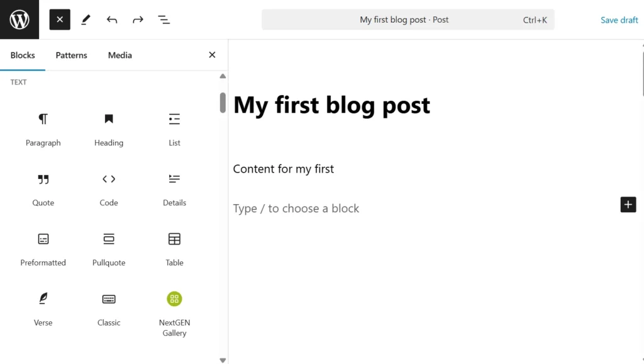The image size is (644, 364).
Task: Switch to the Media tab
Action: [119, 55]
